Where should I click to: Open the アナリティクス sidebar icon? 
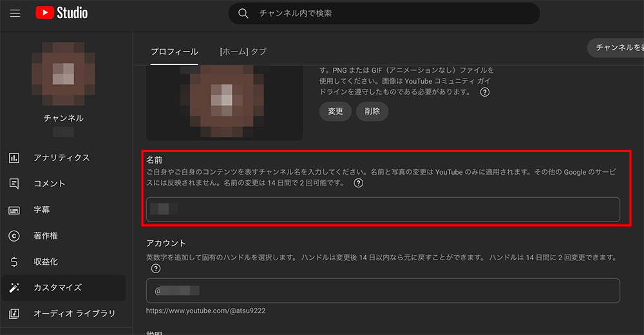pos(14,158)
